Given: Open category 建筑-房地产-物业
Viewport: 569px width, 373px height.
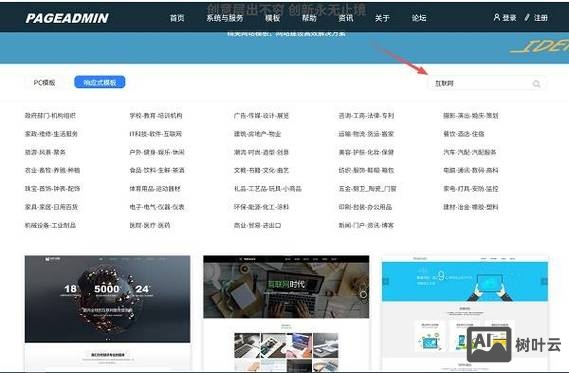Looking at the screenshot, I should (257, 134).
